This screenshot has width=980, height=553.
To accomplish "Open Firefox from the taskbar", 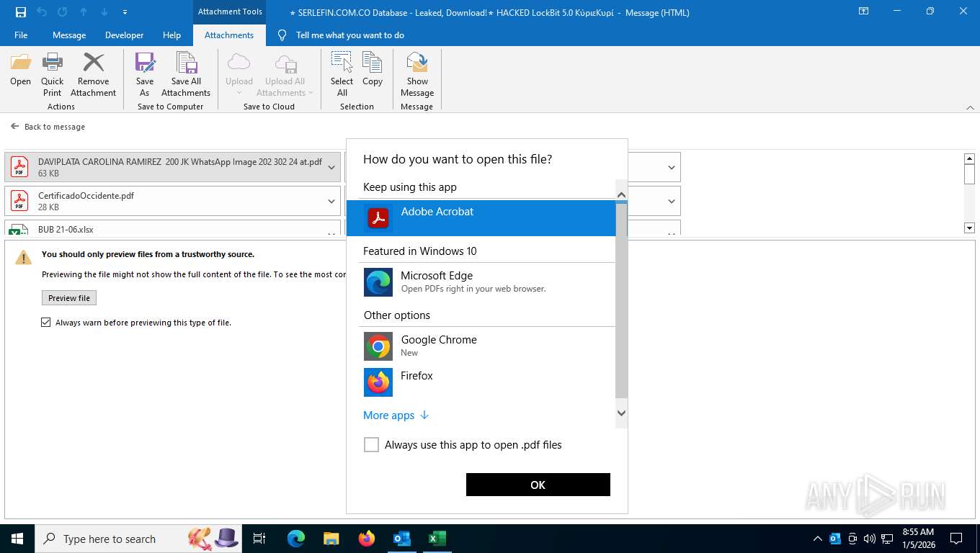I will (x=367, y=539).
